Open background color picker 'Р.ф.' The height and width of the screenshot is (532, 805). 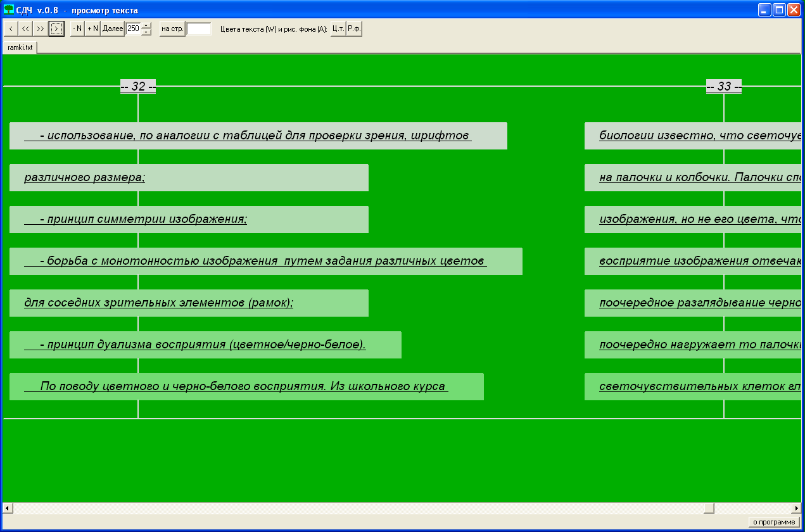point(354,28)
